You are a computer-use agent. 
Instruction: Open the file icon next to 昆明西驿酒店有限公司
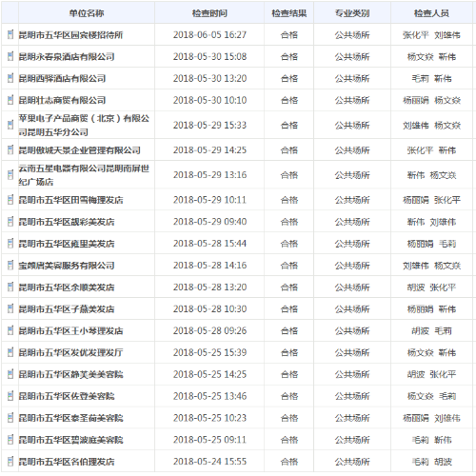point(10,78)
